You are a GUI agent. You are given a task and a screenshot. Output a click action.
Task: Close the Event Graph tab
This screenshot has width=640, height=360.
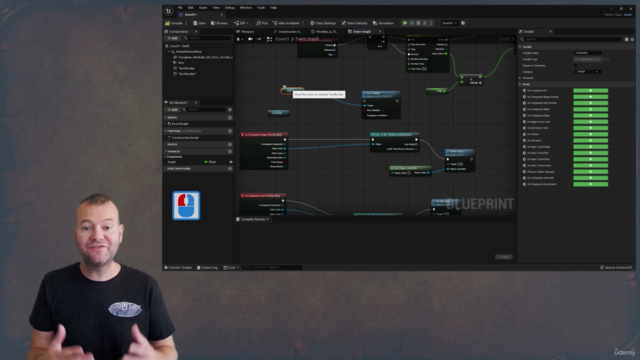pyautogui.click(x=380, y=31)
